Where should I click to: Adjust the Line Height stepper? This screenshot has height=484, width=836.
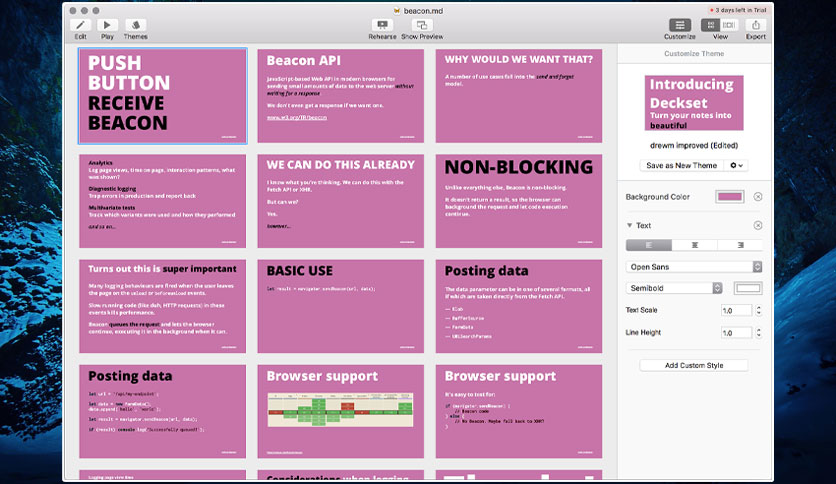click(x=758, y=333)
